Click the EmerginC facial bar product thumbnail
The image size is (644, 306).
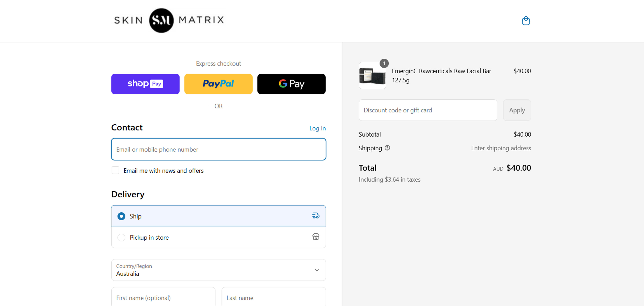coord(372,75)
